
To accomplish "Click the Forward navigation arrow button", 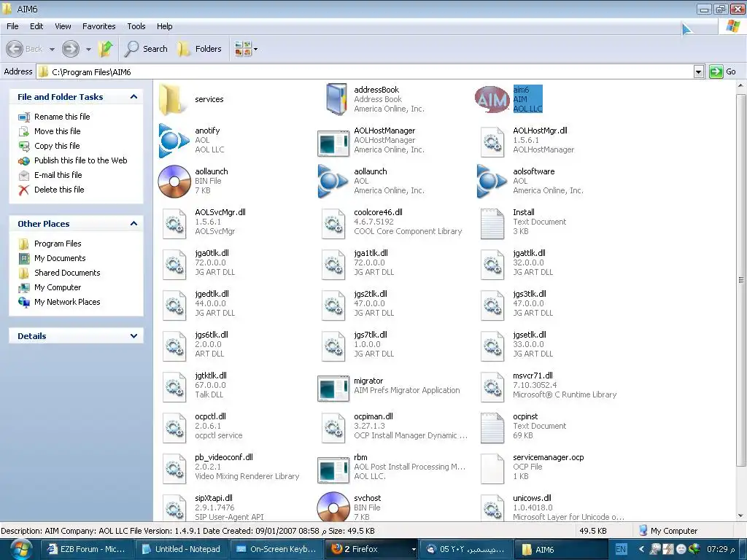I will click(71, 49).
